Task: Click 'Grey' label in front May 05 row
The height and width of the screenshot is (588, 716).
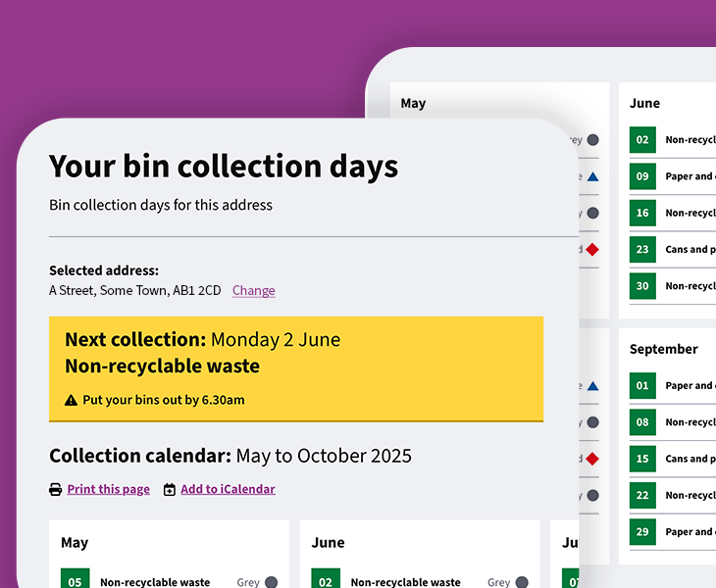Action: pyautogui.click(x=248, y=582)
